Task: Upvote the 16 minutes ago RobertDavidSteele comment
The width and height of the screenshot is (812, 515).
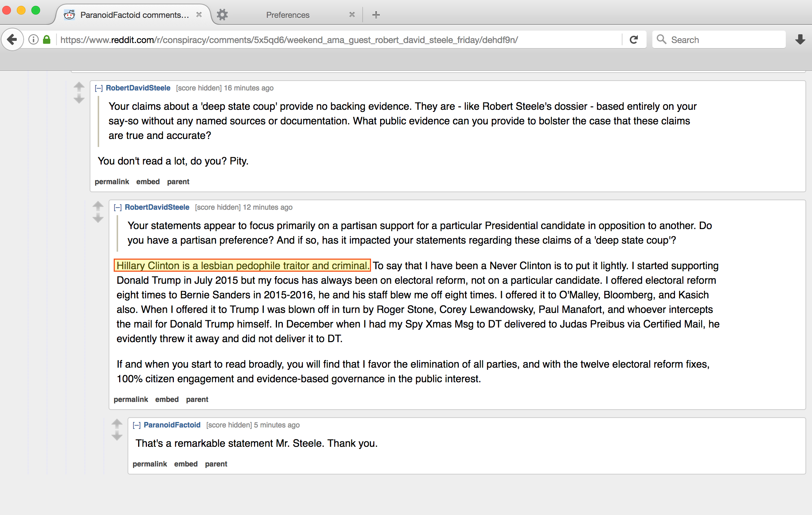Action: [x=79, y=86]
